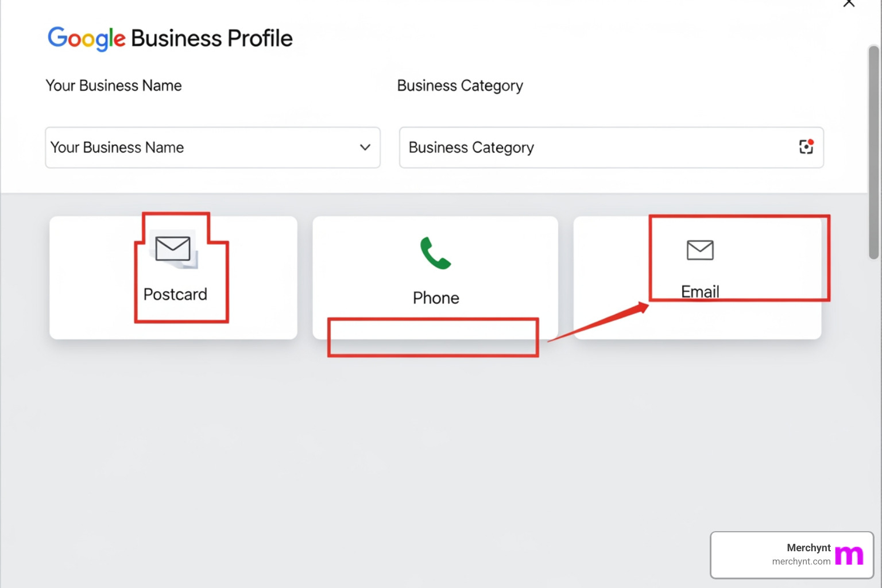The image size is (882, 588).
Task: Select Postcard as the verification method
Action: tap(173, 277)
